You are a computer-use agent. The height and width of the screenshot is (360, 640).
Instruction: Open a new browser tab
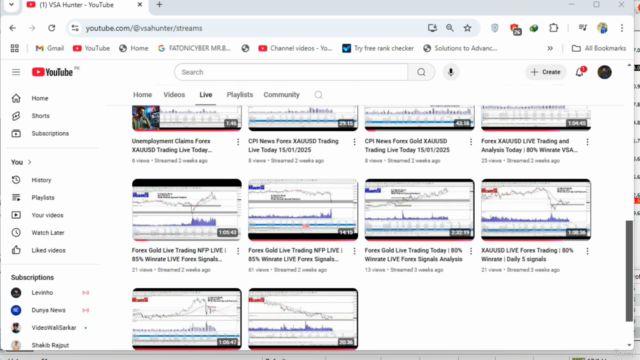(x=160, y=5)
